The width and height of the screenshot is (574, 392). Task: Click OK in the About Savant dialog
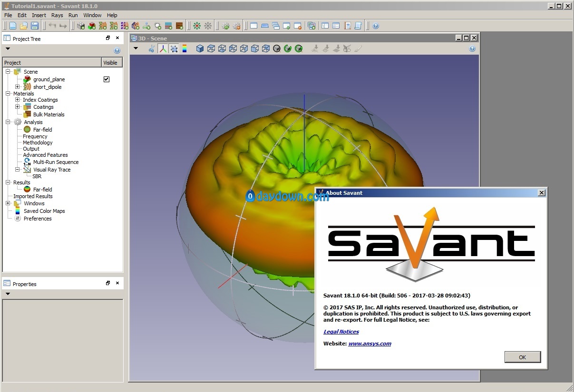point(522,357)
